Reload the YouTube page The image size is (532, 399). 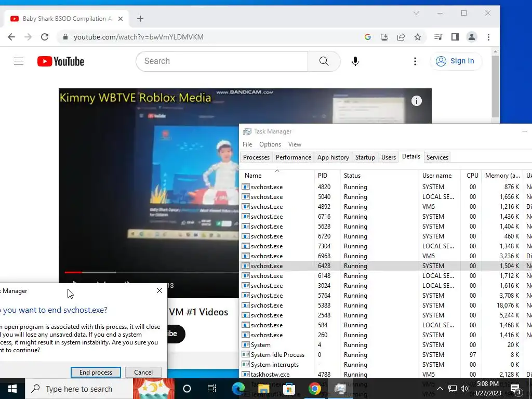pos(45,37)
